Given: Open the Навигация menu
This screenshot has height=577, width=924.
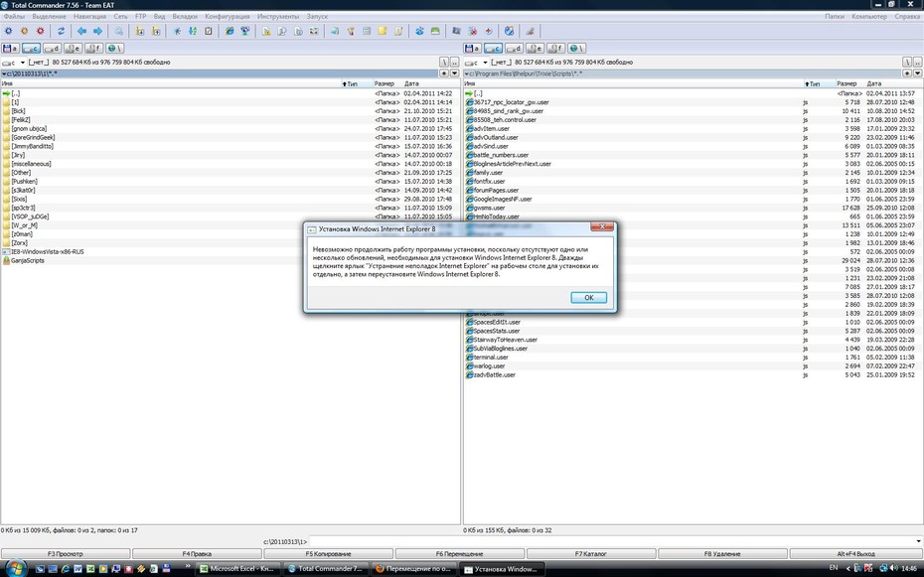Looking at the screenshot, I should 90,17.
